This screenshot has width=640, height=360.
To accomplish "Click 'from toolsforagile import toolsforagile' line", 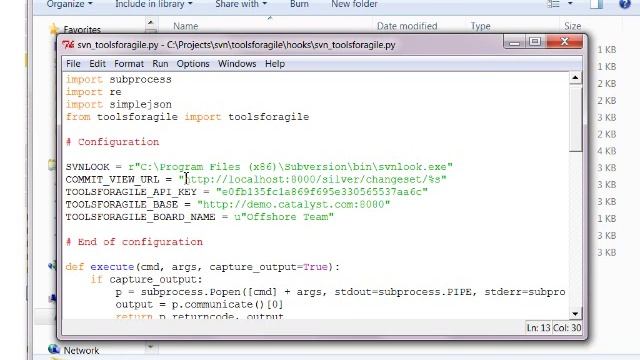I will (187, 117).
